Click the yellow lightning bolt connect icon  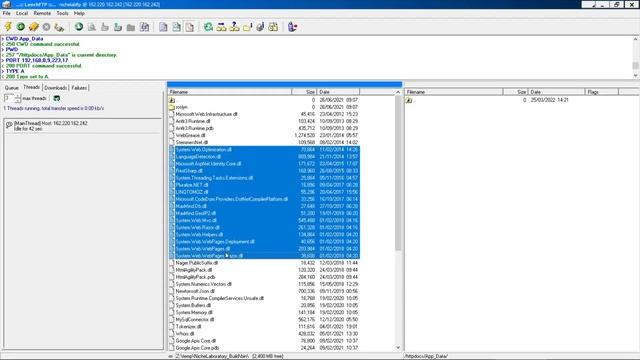(8, 27)
